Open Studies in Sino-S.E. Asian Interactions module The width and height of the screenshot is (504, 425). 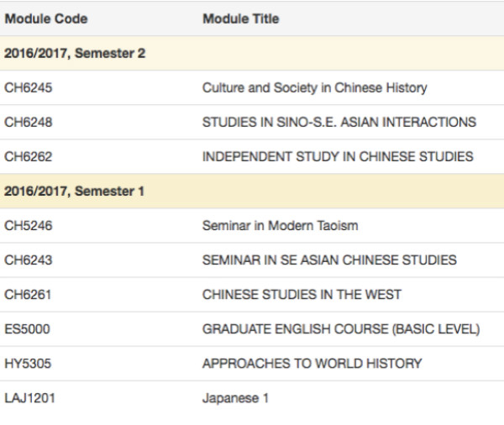pyautogui.click(x=339, y=122)
